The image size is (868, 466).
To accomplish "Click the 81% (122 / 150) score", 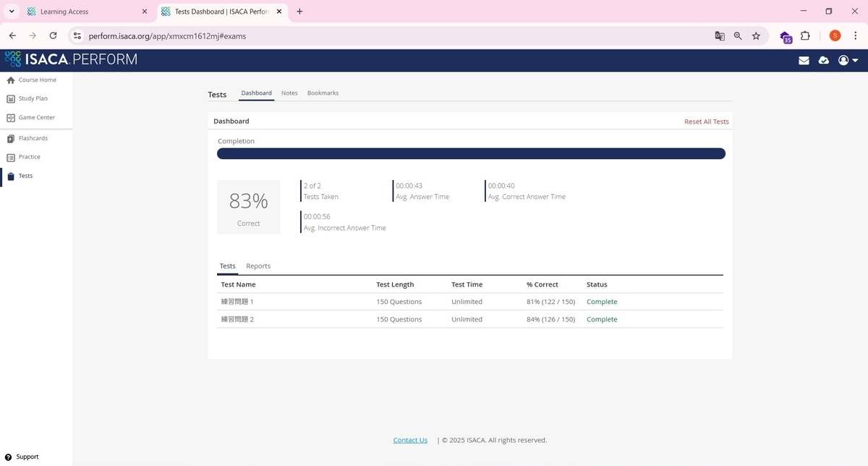I will pos(550,302).
